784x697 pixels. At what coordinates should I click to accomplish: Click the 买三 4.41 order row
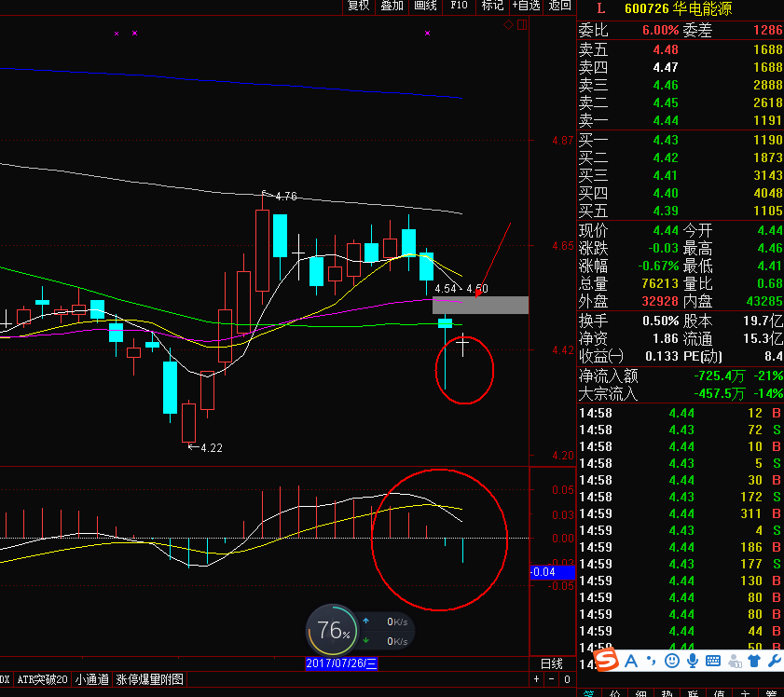coord(680,175)
